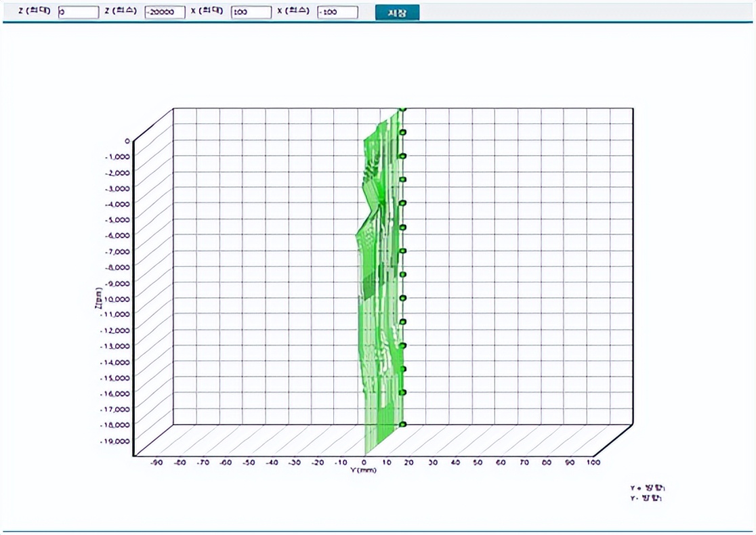
Task: Click the dark green patch on the surface plot
Action: click(x=369, y=284)
